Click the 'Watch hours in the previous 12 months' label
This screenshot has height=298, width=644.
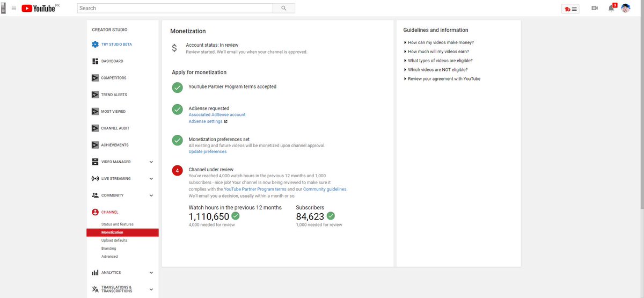tap(235, 207)
